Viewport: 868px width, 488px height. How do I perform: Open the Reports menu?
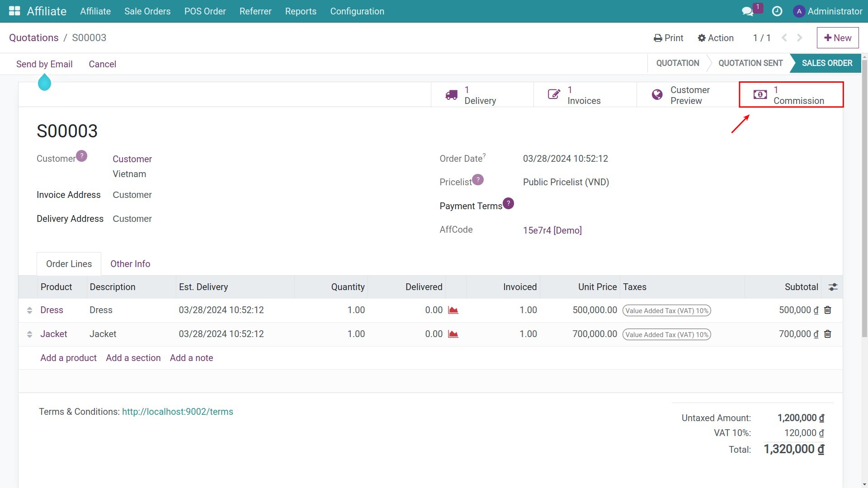click(x=301, y=11)
